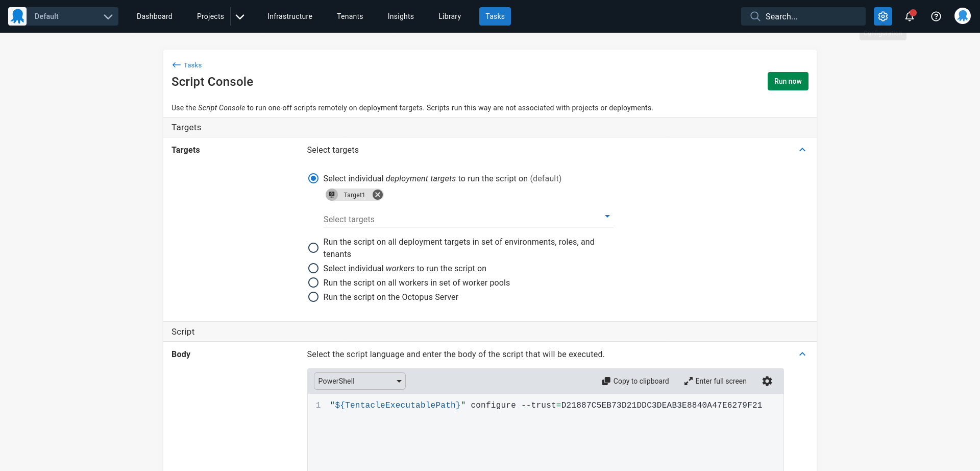Open the help question mark icon
The width and height of the screenshot is (980, 471).
[x=936, y=16]
